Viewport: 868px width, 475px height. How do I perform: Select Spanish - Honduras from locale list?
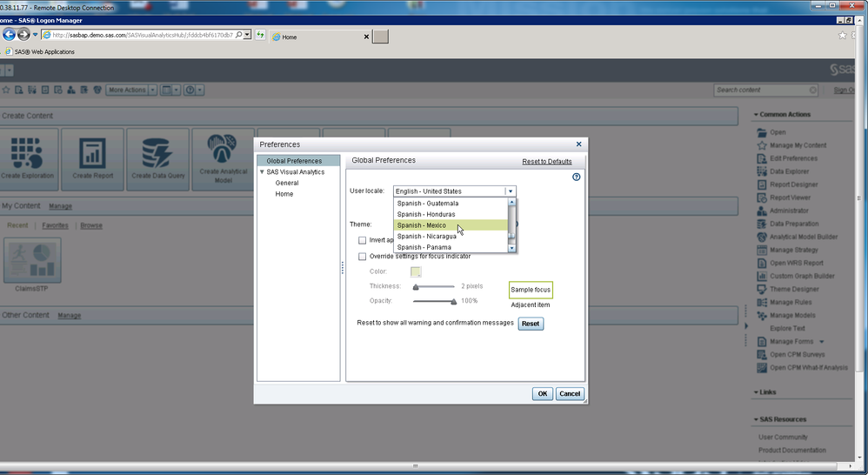[451, 214]
